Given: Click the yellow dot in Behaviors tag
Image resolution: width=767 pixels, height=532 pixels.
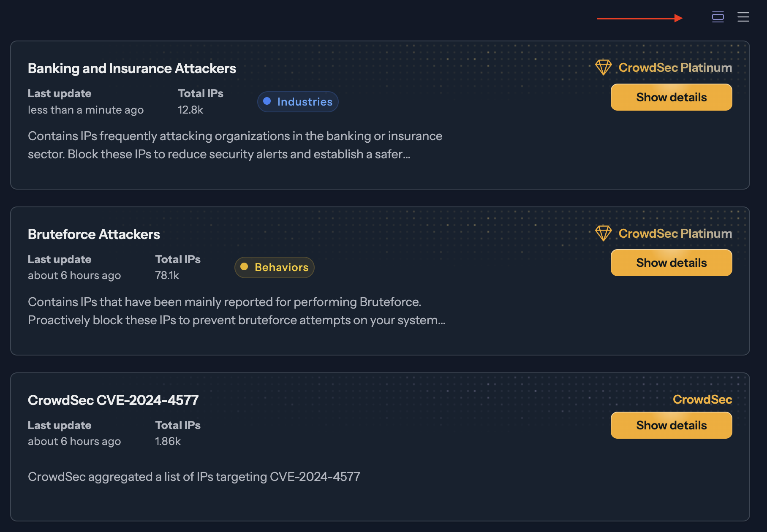Looking at the screenshot, I should click(244, 267).
